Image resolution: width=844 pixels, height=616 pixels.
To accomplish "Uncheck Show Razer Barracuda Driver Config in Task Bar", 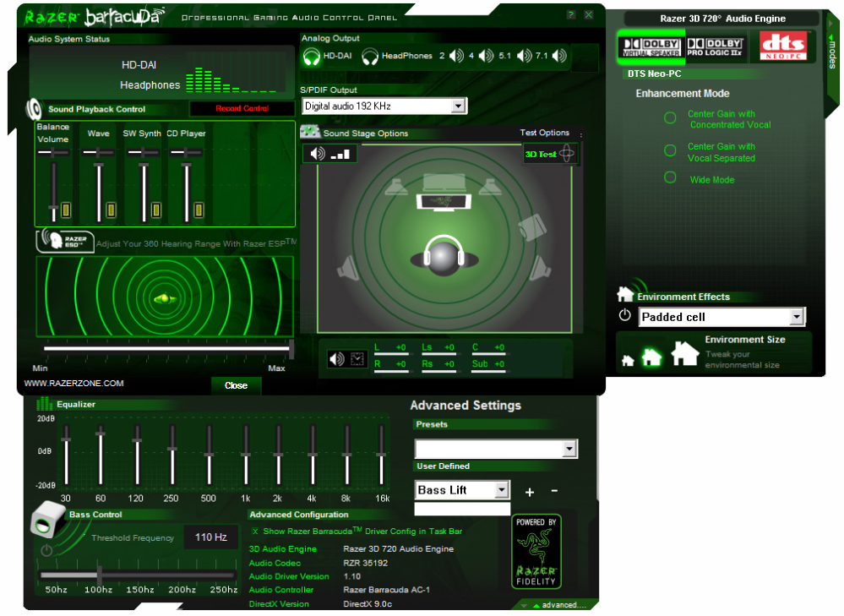I will [x=255, y=532].
